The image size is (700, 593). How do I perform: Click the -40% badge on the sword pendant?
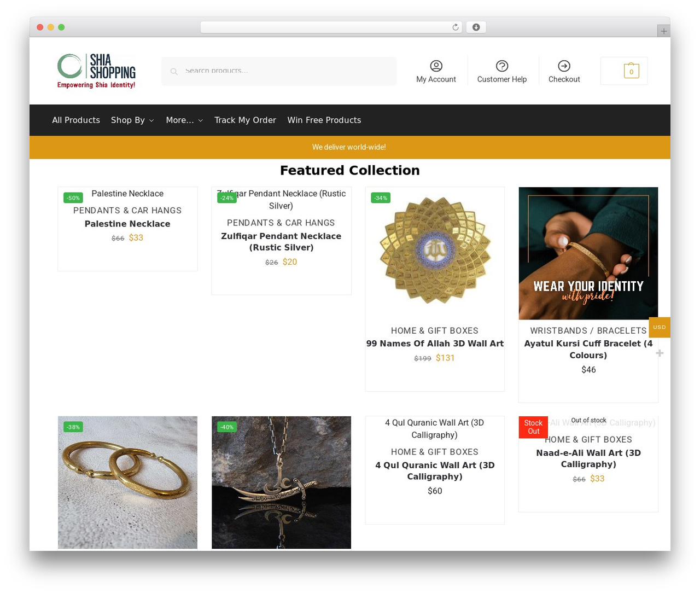click(227, 427)
